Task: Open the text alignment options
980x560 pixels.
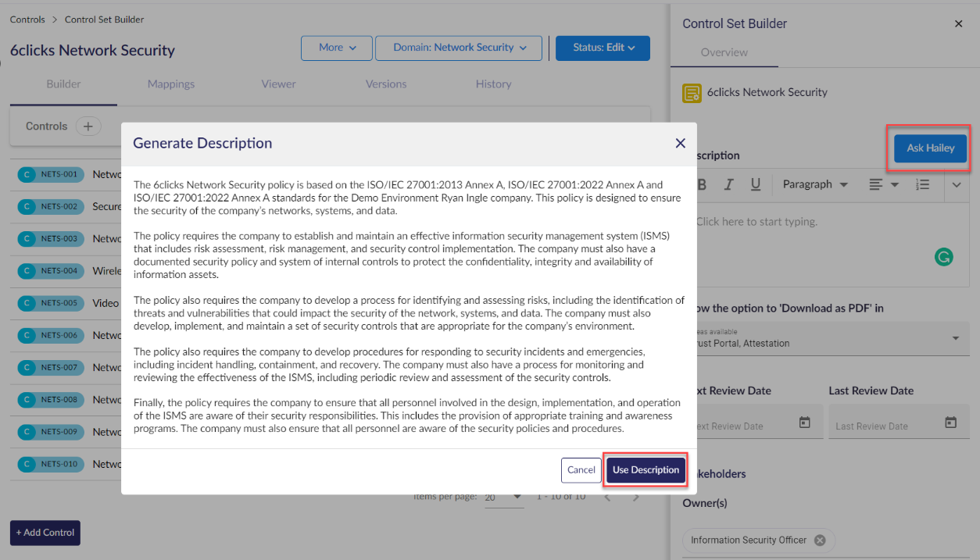Action: [884, 184]
